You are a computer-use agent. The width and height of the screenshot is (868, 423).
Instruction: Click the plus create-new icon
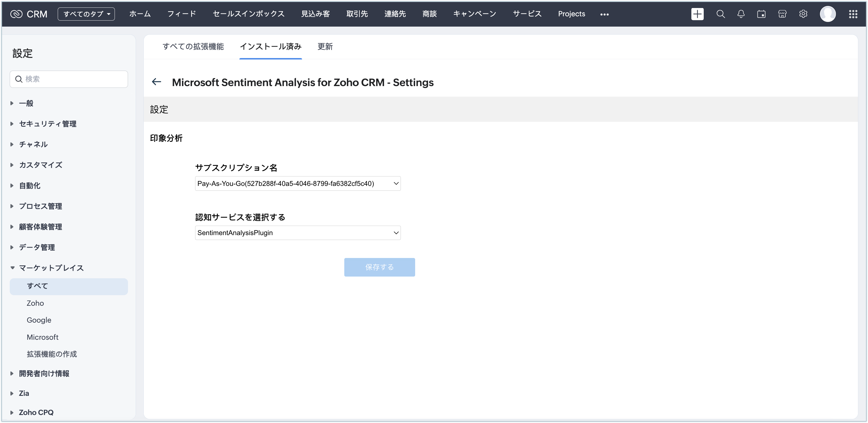[697, 14]
